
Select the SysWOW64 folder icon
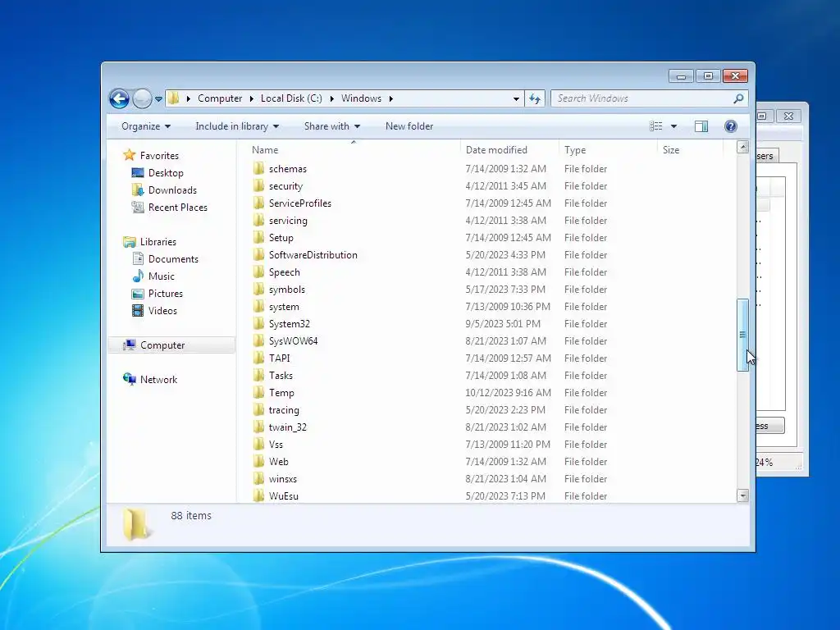click(258, 340)
